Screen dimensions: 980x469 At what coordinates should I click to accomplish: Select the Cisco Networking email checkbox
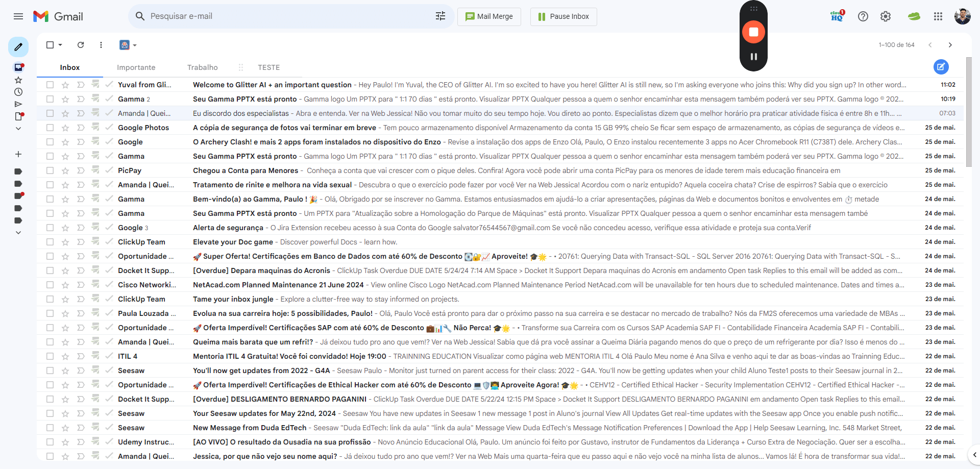click(50, 285)
